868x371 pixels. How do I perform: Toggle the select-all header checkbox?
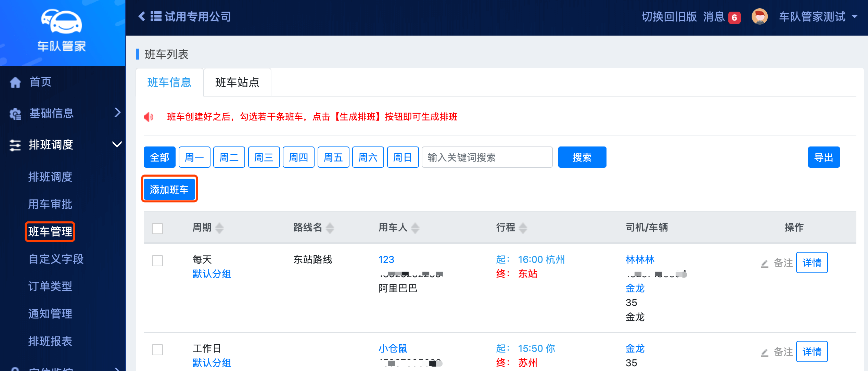click(157, 228)
